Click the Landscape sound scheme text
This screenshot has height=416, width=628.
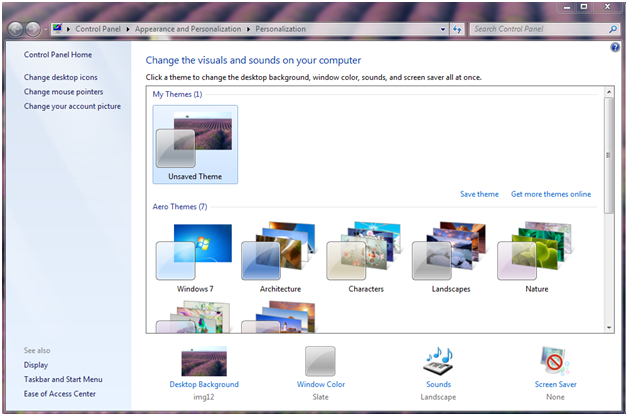pos(438,397)
